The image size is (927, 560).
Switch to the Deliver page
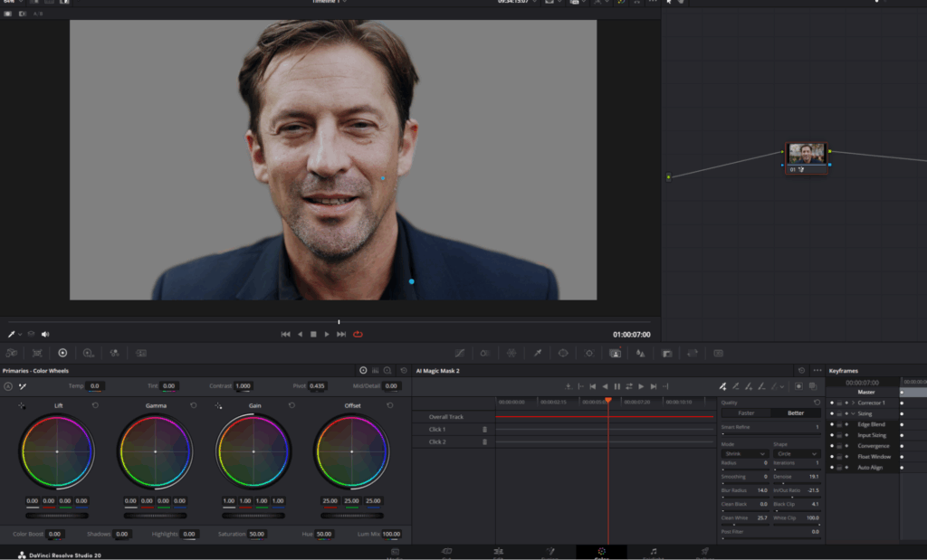(x=704, y=553)
